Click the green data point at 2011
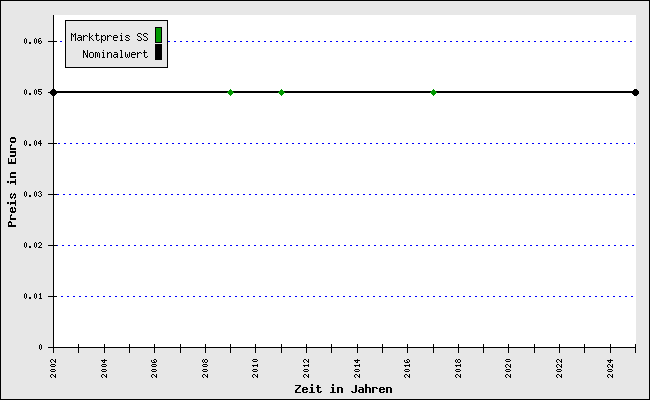 point(281,92)
